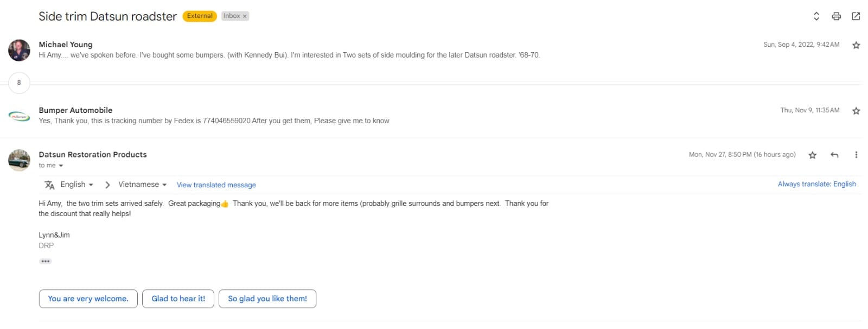Viewport: 868px width, 329px height.
Task: Open more options three-dot menu
Action: coord(856,155)
